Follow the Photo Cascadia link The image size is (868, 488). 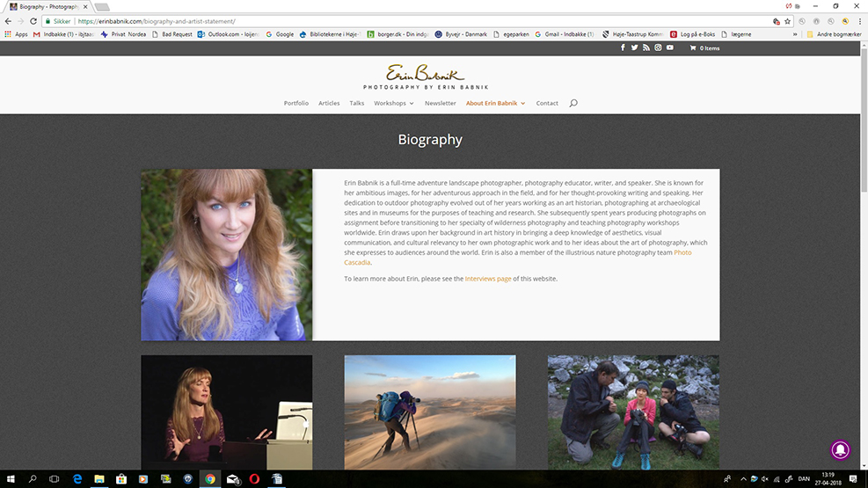pos(682,253)
